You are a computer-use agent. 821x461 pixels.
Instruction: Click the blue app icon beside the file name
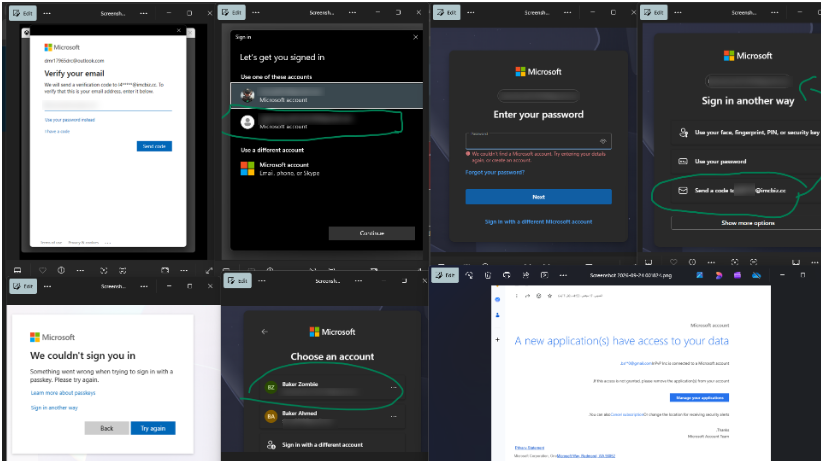(700, 275)
